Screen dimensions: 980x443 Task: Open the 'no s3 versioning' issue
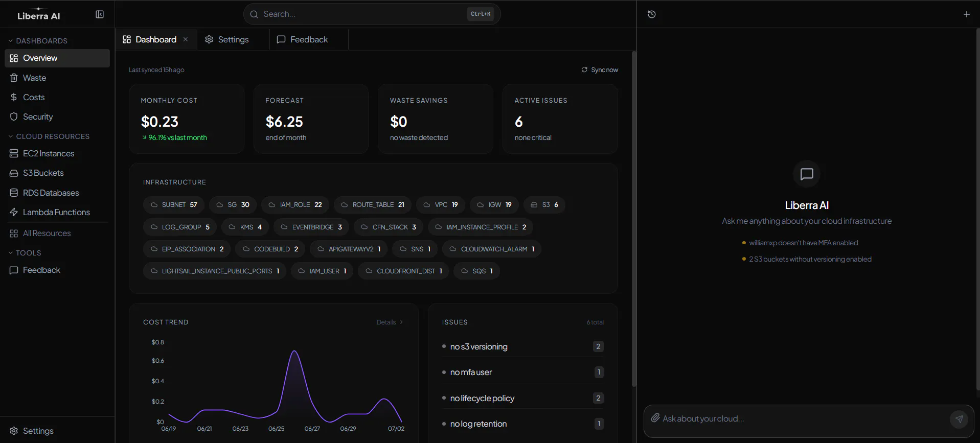pyautogui.click(x=522, y=346)
